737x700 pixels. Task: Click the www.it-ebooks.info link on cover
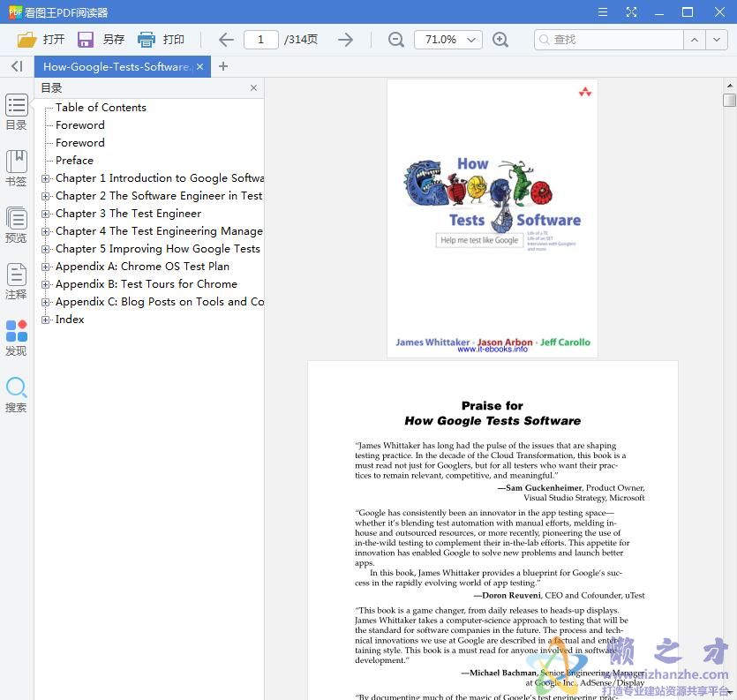tap(493, 350)
